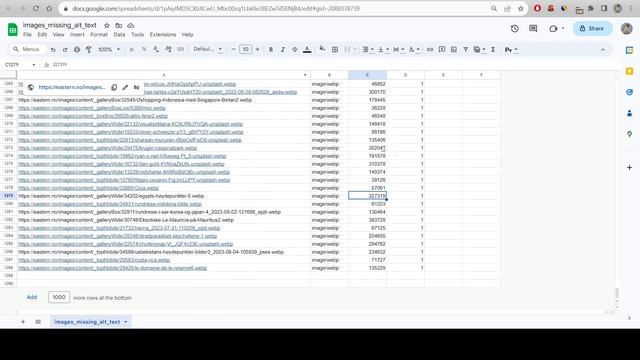Open the comments panel icon
Image resolution: width=640 pixels, height=360 pixels.
point(533,29)
